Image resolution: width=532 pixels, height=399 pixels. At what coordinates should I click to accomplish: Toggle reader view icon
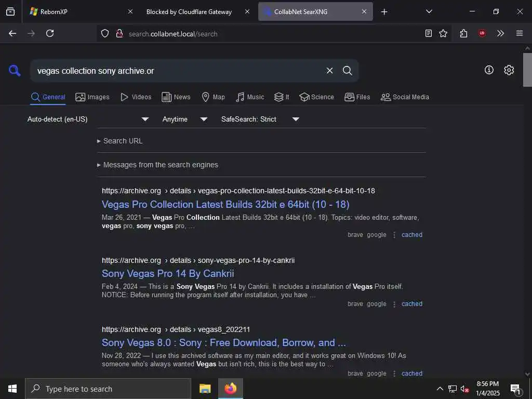[x=429, y=33]
